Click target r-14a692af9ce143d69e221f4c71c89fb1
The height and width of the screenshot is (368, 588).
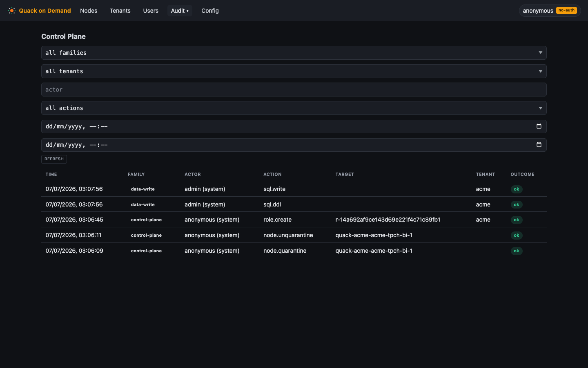(388, 220)
